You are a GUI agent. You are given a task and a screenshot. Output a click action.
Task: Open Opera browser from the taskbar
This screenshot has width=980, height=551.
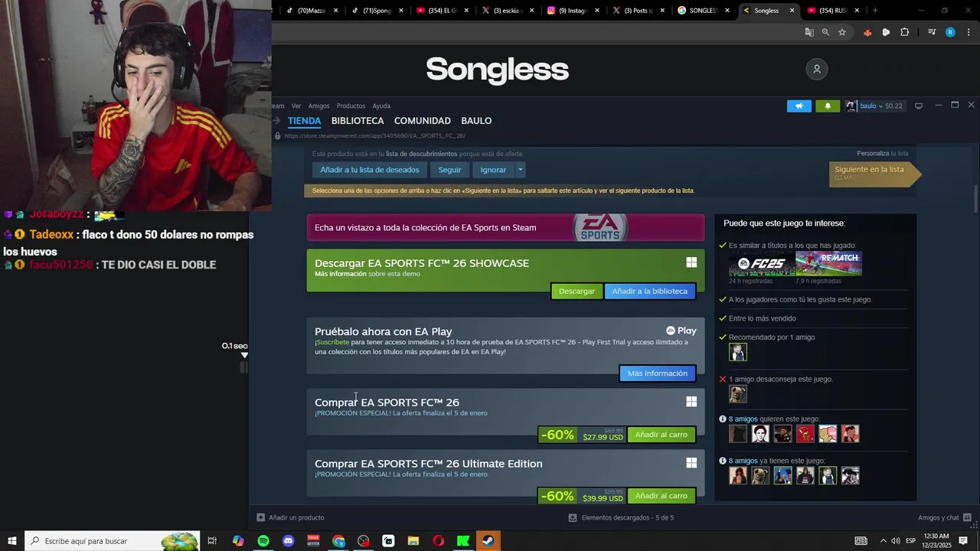(x=438, y=541)
